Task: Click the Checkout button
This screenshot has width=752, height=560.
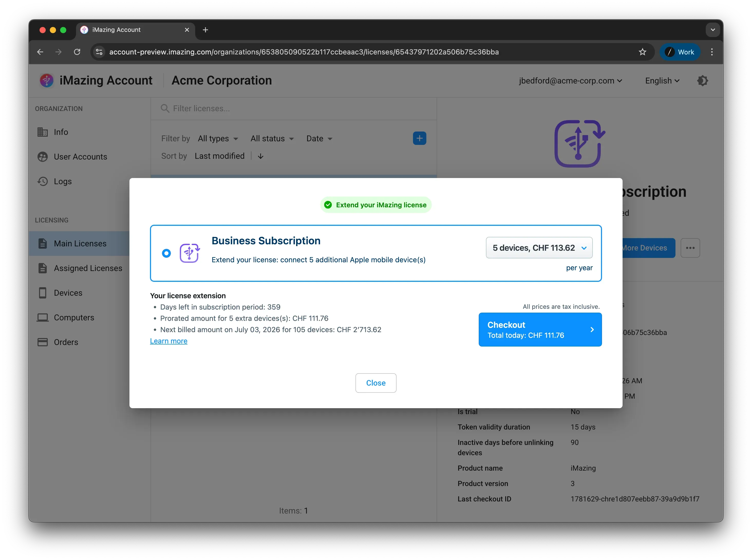Action: tap(540, 330)
